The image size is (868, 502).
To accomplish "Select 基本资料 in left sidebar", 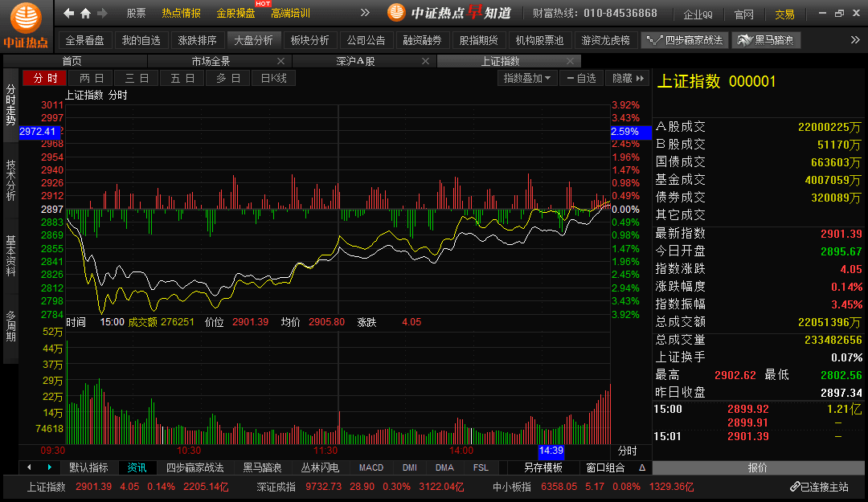I will tap(10, 255).
